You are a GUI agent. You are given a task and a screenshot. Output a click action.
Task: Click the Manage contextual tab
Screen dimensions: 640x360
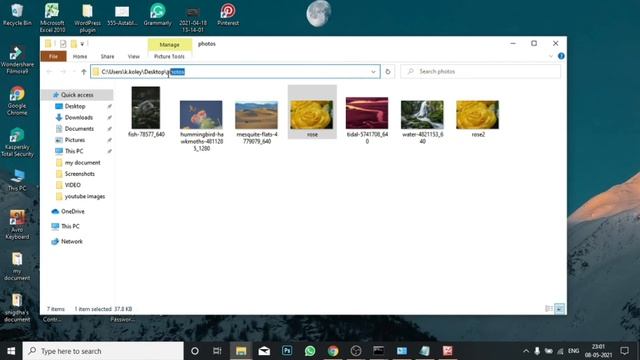click(x=169, y=44)
